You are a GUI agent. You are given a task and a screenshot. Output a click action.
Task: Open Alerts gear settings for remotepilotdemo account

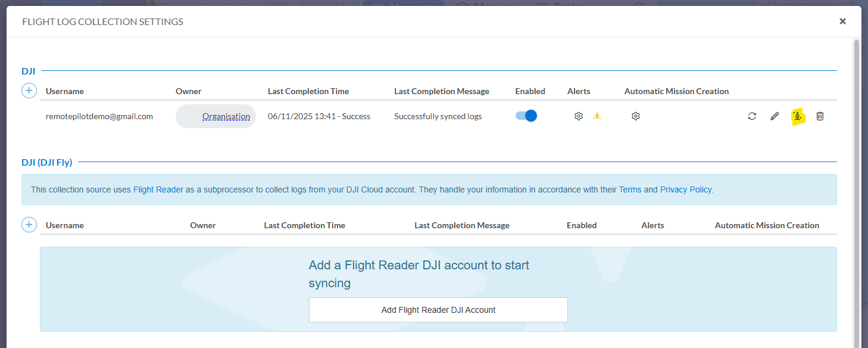(x=578, y=116)
